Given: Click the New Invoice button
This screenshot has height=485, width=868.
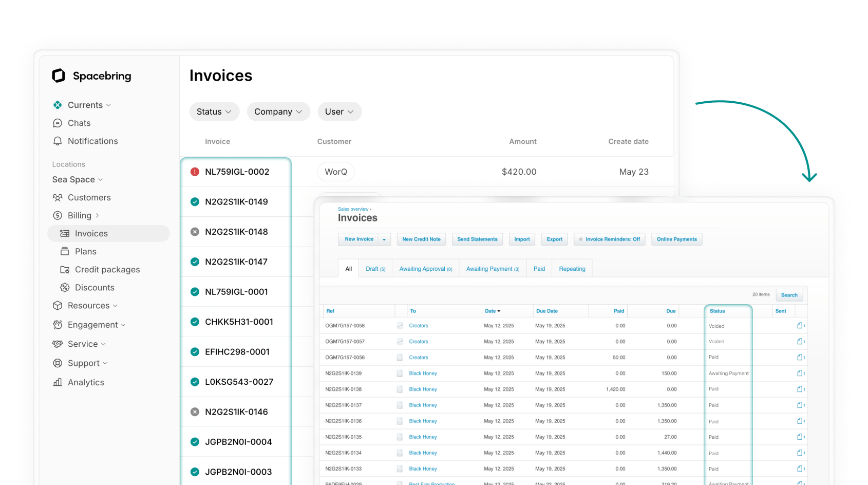Looking at the screenshot, I should [358, 239].
